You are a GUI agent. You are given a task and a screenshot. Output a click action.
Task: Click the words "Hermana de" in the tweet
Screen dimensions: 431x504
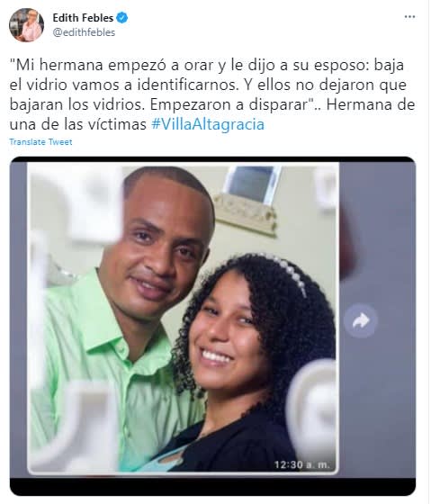pyautogui.click(x=371, y=104)
